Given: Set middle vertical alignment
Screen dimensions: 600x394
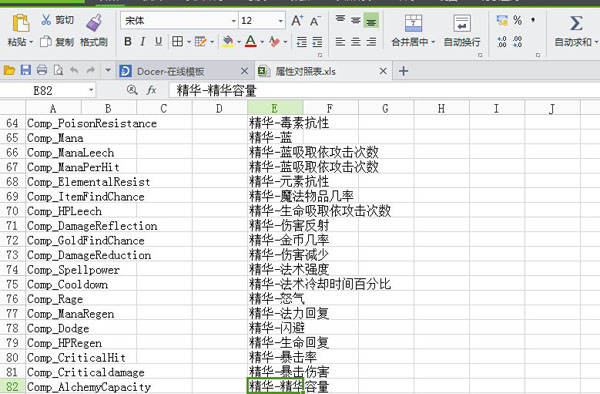Looking at the screenshot, I should (x=356, y=20).
